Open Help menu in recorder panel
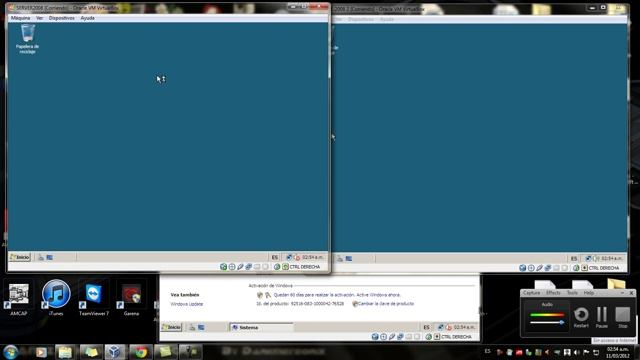The height and width of the screenshot is (360, 640). point(589,293)
